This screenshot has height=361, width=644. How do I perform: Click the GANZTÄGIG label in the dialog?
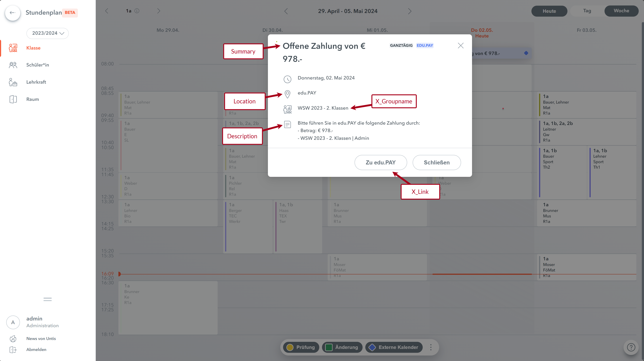[x=401, y=45]
